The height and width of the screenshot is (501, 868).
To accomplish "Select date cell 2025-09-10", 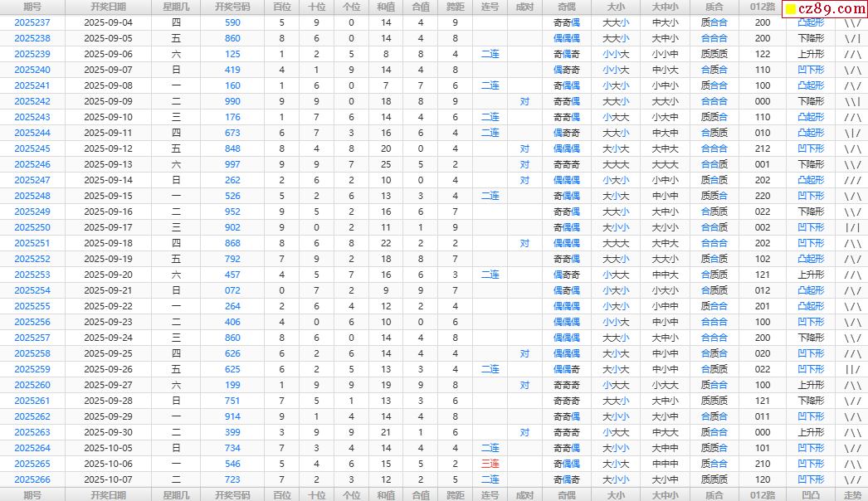I will pyautogui.click(x=109, y=117).
